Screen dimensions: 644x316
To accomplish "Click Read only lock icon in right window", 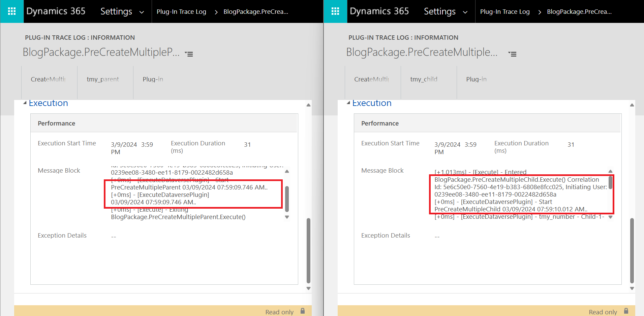I will pos(626,311).
